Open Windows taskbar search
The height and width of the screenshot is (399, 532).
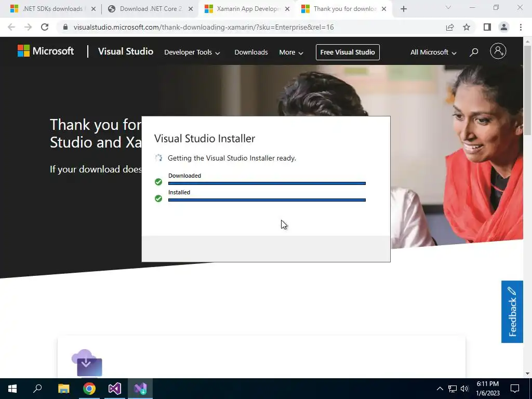tap(37, 389)
